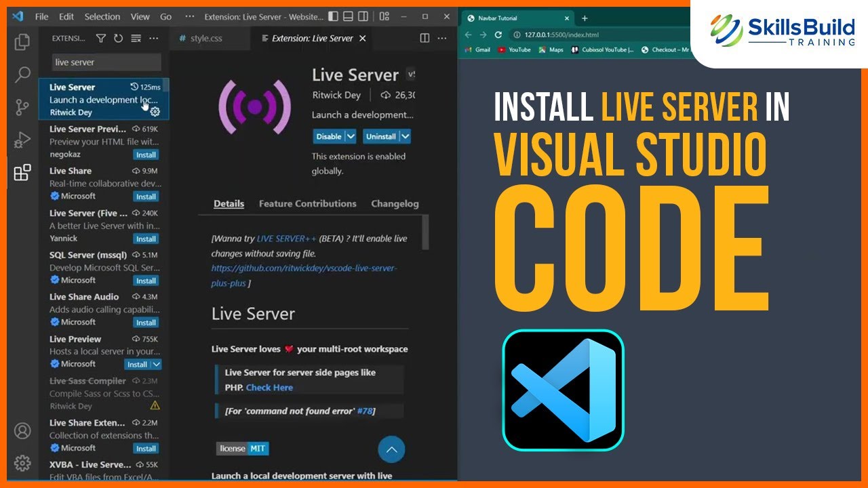The height and width of the screenshot is (488, 868).
Task: Open Source Control view in activity bar
Action: click(22, 107)
